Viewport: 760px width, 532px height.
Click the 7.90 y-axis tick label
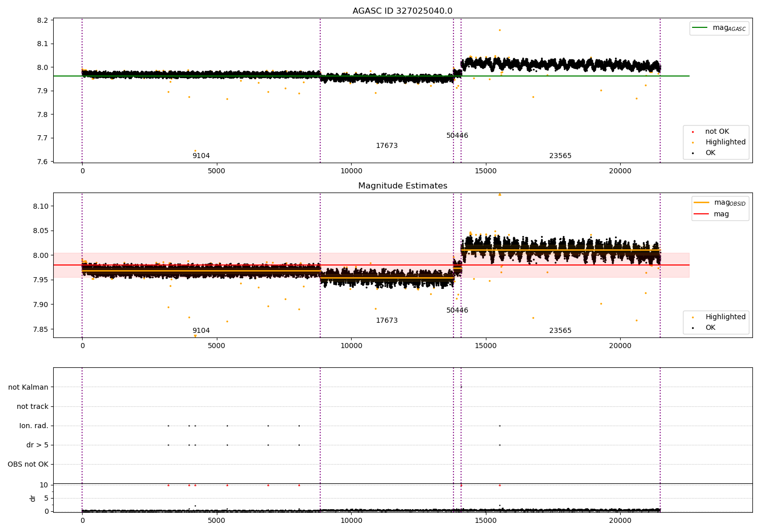(x=41, y=305)
